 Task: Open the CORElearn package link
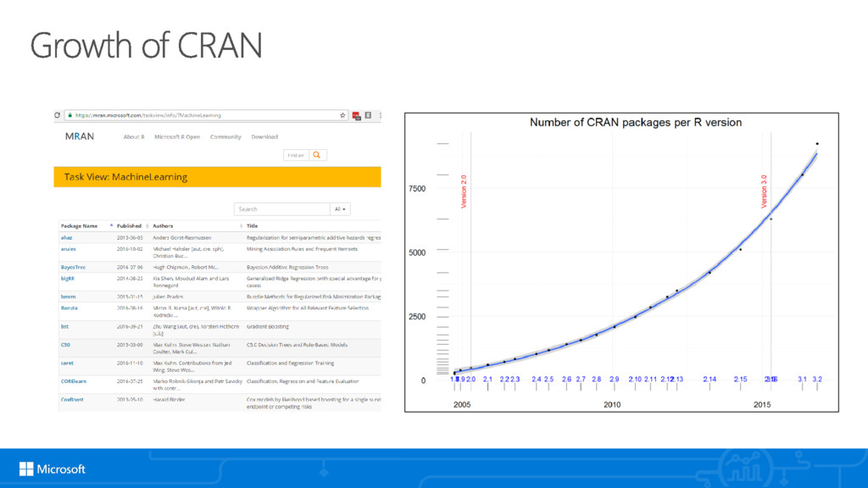point(74,381)
